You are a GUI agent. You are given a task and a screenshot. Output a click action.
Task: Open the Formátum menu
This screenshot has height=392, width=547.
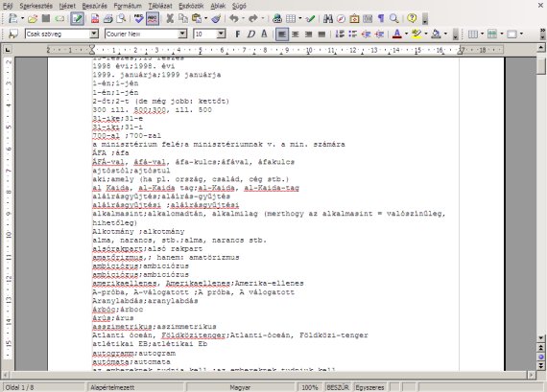click(x=128, y=6)
